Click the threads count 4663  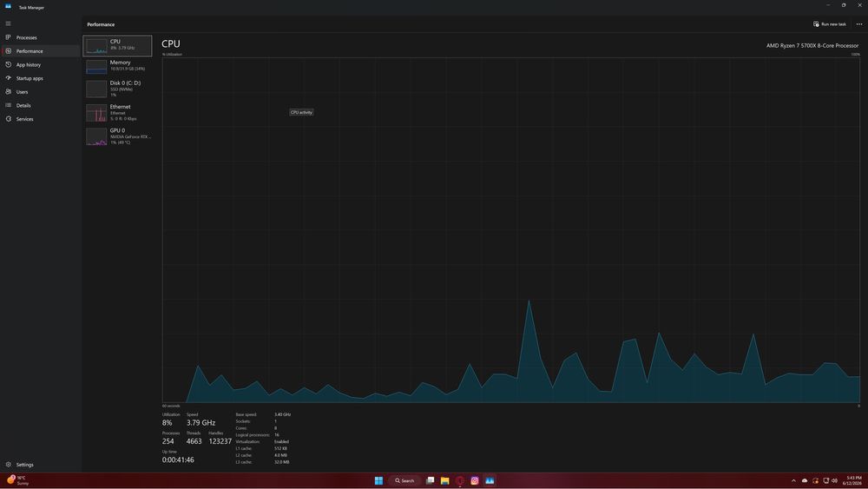pos(194,441)
